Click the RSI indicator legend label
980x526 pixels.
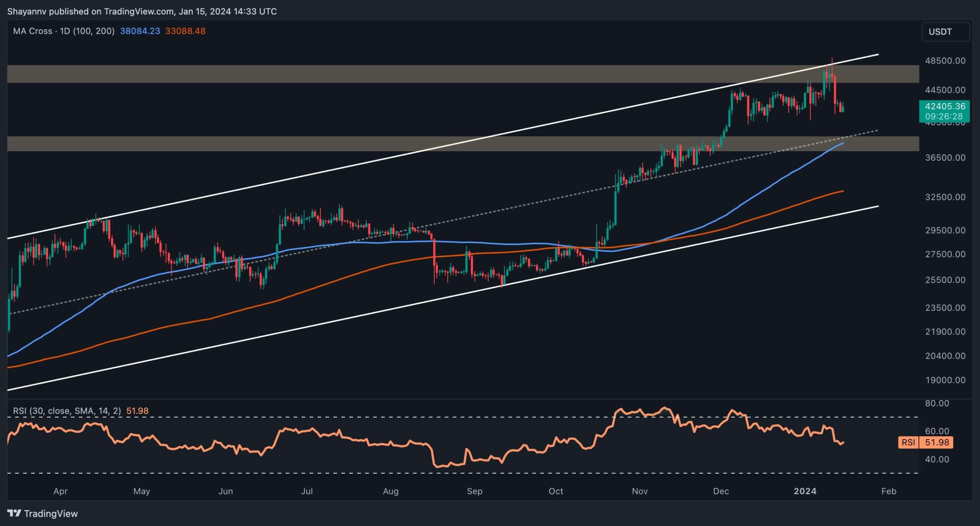click(x=67, y=411)
